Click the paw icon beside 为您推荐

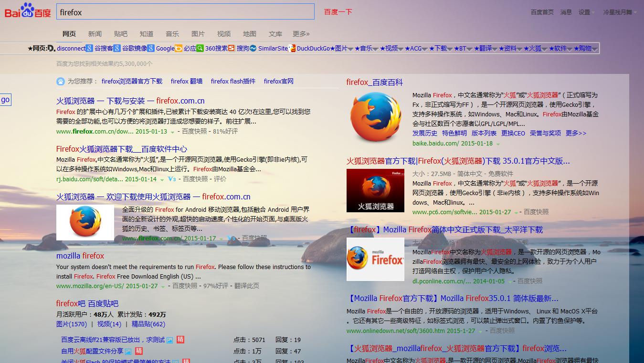coord(61,82)
